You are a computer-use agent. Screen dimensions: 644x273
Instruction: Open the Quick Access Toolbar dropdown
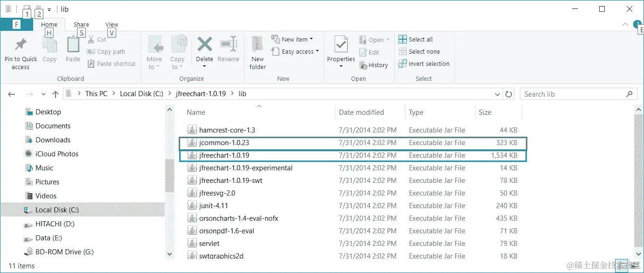[x=49, y=9]
